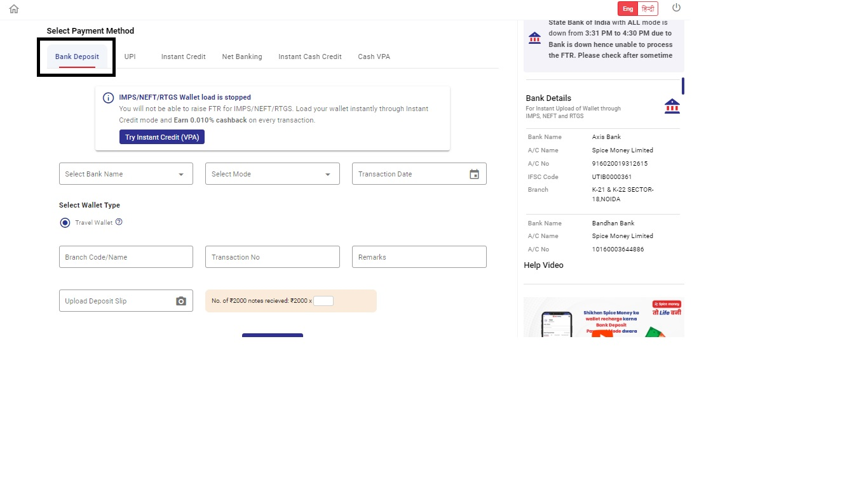Click the Upload Deposit Slip field
868x499 pixels.
(x=126, y=301)
